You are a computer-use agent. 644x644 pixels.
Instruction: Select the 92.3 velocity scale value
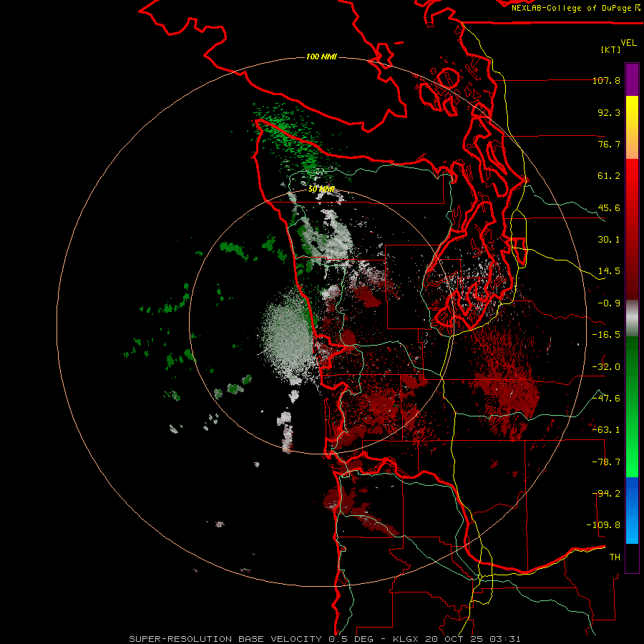coord(609,112)
